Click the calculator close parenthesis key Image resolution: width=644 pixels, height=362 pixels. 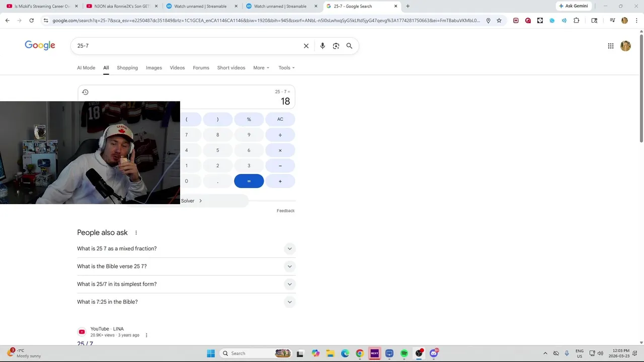(217, 119)
